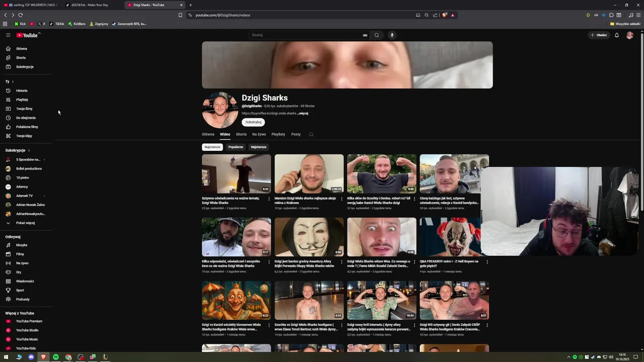Click the Windows Start button
The image size is (644, 362).
pyautogui.click(x=6, y=357)
